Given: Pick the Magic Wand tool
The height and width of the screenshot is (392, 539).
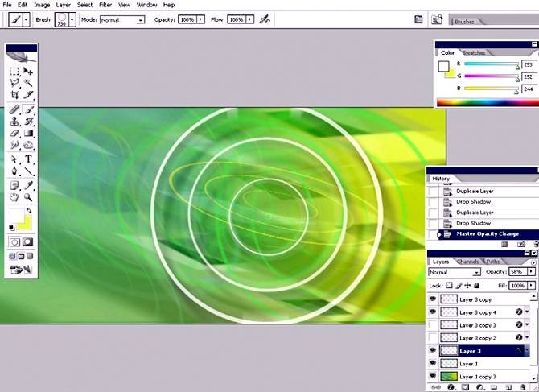Looking at the screenshot, I should tap(28, 82).
